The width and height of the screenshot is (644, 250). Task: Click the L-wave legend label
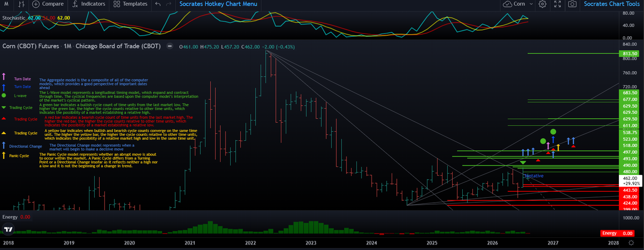[20, 96]
